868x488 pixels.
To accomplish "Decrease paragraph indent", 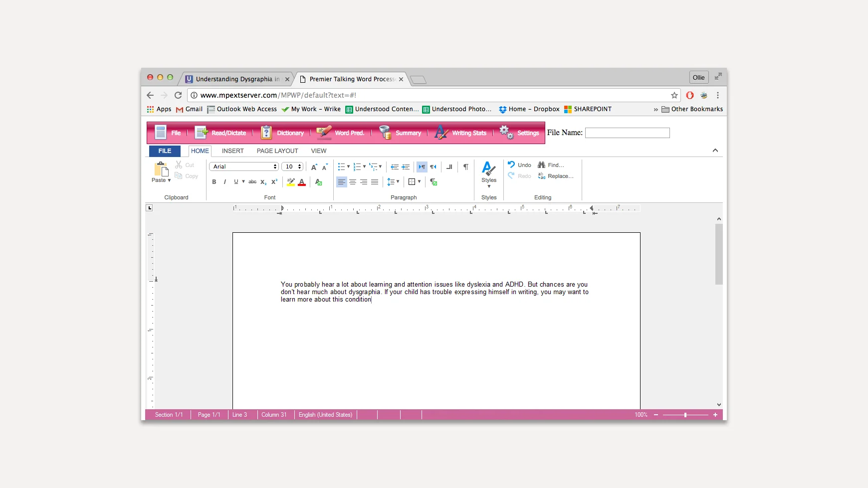I will (395, 167).
